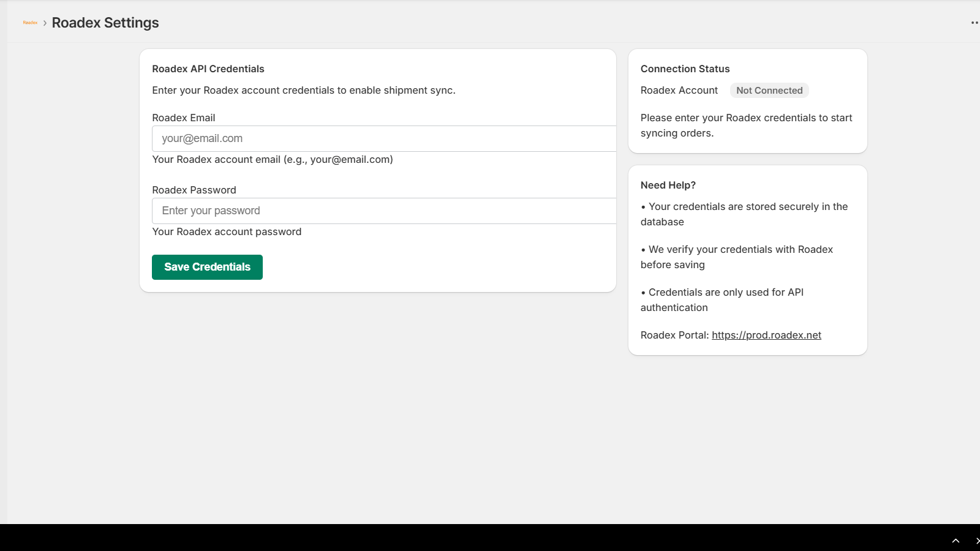Select the Roadex API Credentials heading

208,69
